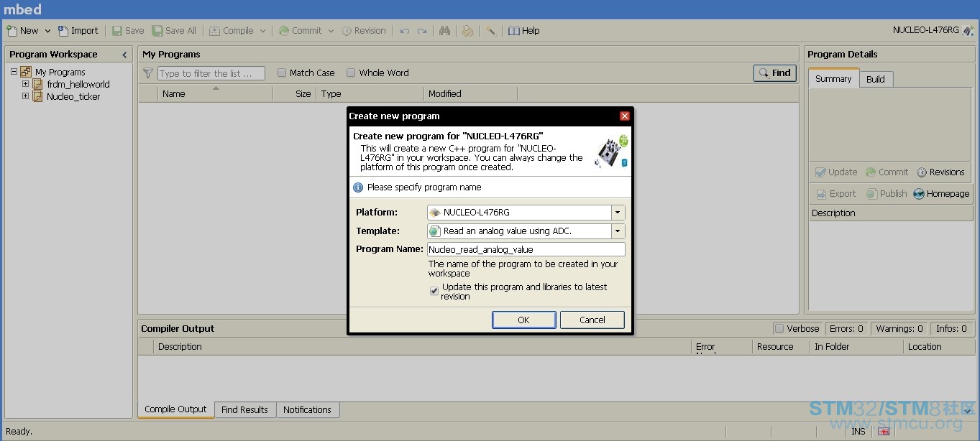Expand the Nucleo_ticker tree node
Viewport: 980px width, 441px height.
coord(25,96)
